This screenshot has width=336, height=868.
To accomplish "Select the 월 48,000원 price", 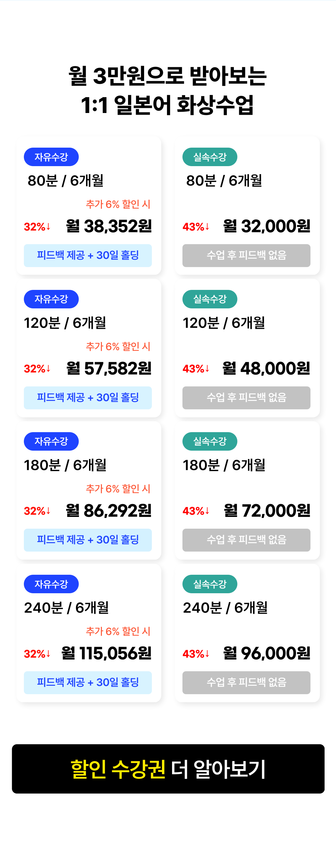I will click(x=266, y=368).
